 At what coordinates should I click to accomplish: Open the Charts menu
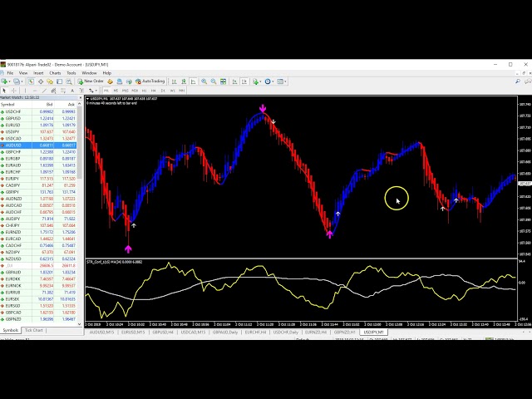click(x=55, y=73)
